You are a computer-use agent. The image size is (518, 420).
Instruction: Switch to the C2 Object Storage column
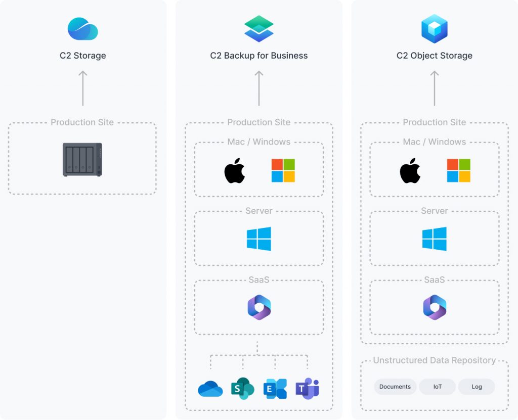pyautogui.click(x=435, y=56)
